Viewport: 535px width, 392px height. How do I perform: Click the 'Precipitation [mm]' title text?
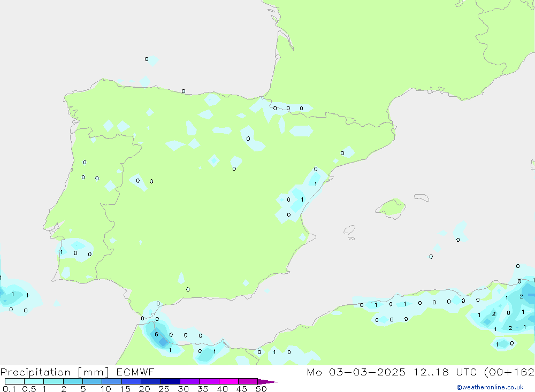coord(55,372)
